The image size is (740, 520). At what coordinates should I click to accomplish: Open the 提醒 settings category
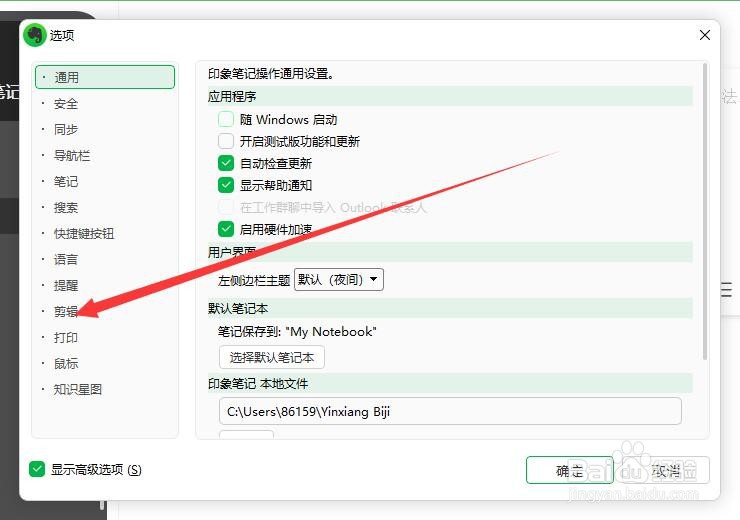coord(66,285)
